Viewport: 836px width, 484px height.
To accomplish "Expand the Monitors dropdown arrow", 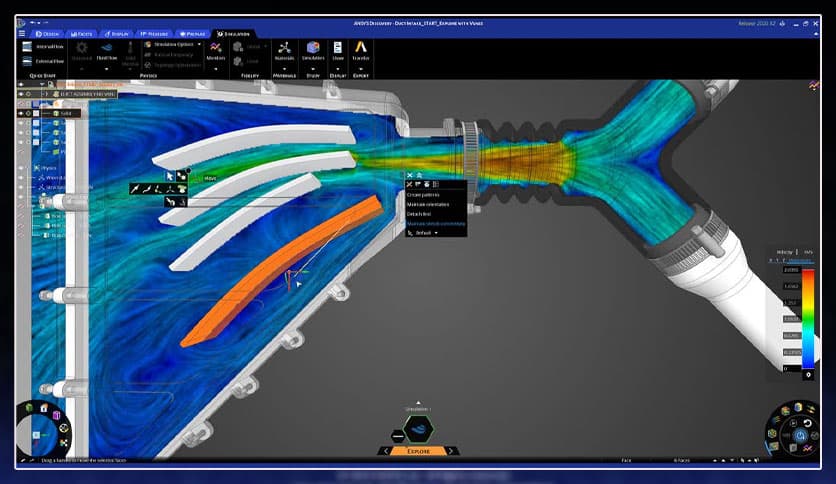I will (215, 69).
